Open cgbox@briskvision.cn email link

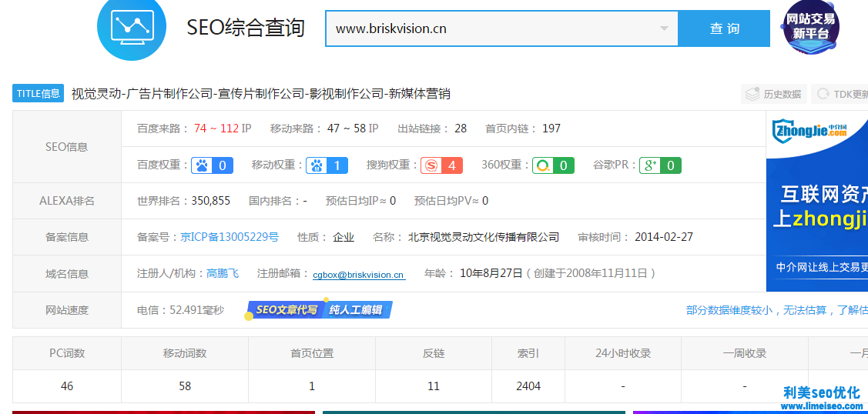click(359, 274)
